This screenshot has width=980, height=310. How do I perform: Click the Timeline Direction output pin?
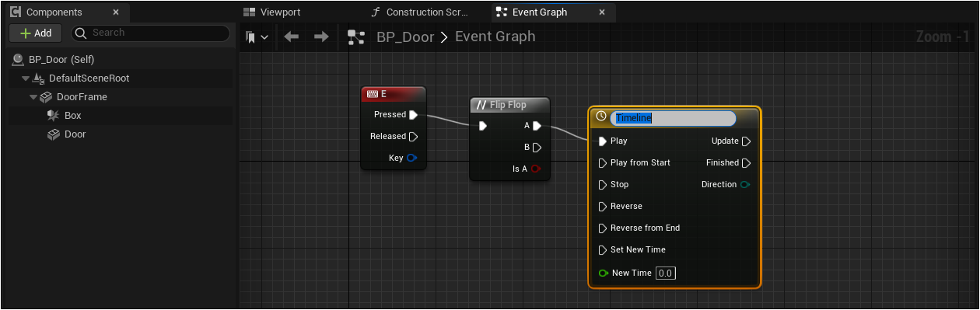coord(746,185)
